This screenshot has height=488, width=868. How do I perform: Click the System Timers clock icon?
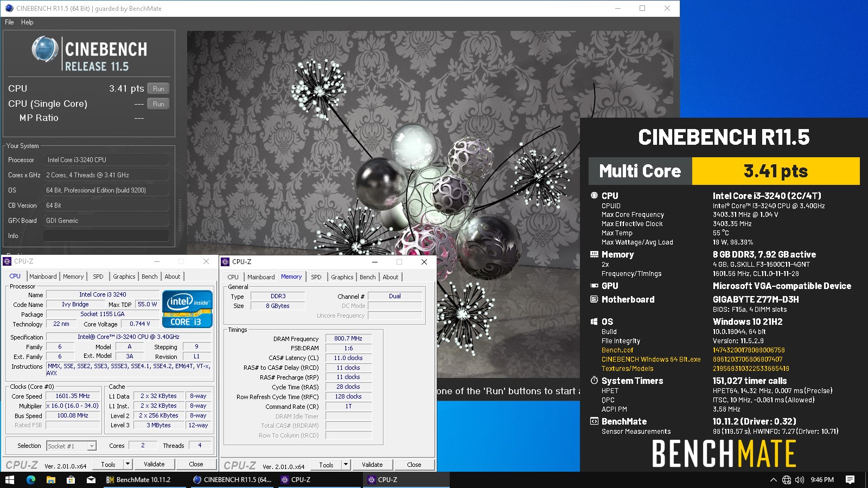[594, 380]
